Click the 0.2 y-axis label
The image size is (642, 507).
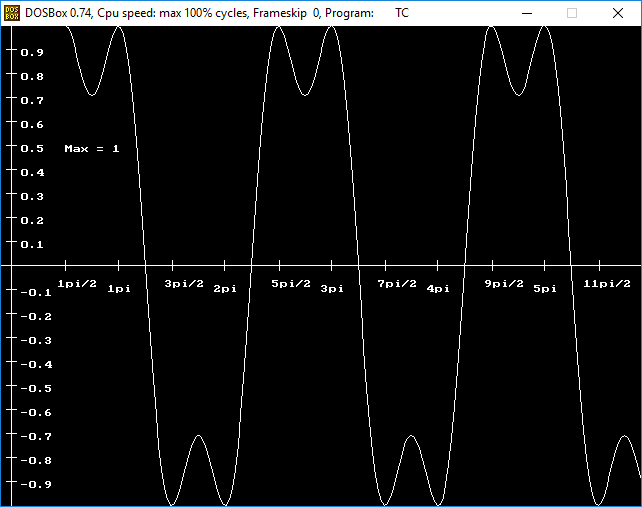[32, 220]
